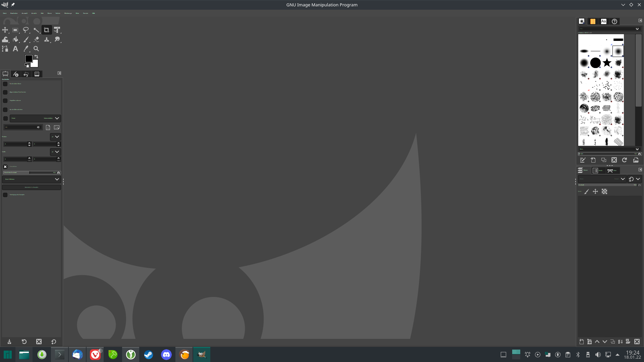Pick the Bucket Fill tool

click(15, 40)
